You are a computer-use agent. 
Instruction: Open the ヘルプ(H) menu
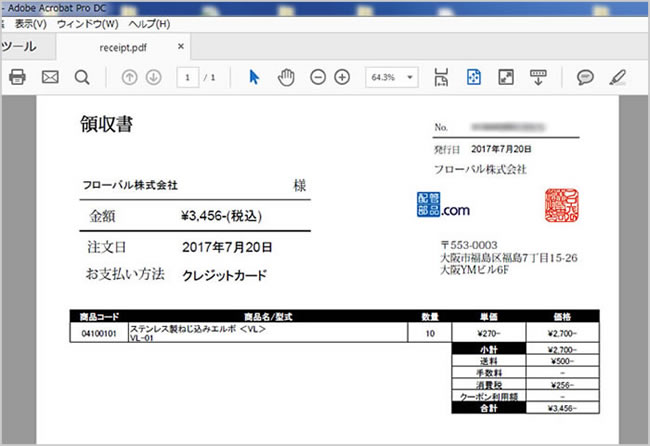point(149,23)
